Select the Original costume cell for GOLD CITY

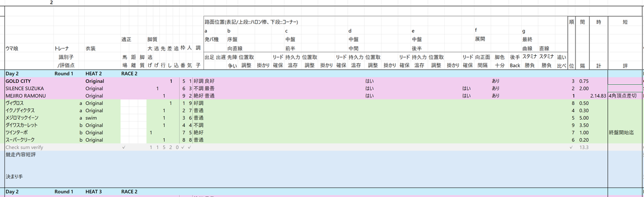(x=94, y=81)
